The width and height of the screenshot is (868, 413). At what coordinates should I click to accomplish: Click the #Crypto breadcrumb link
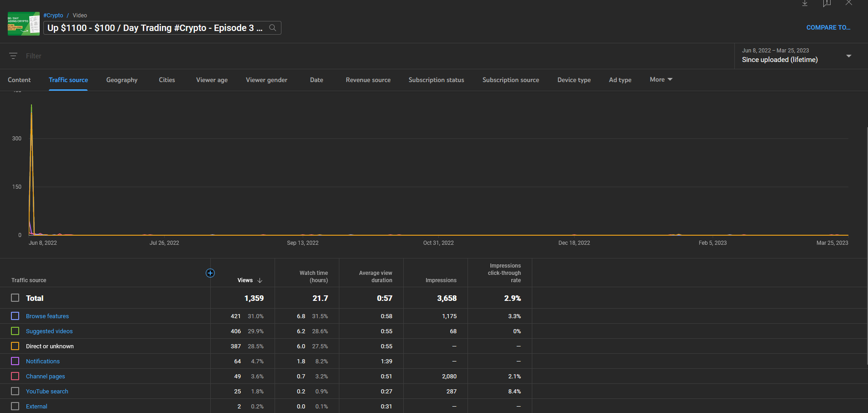pos(53,15)
